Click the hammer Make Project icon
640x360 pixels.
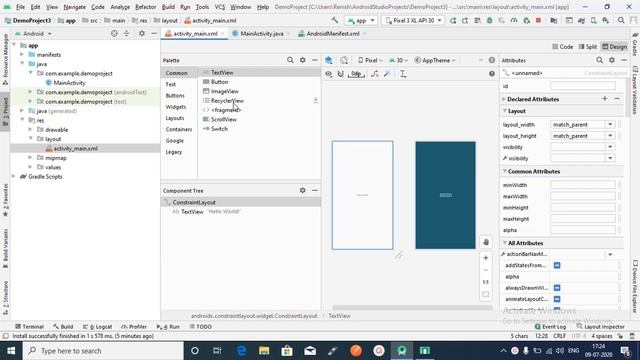click(335, 20)
